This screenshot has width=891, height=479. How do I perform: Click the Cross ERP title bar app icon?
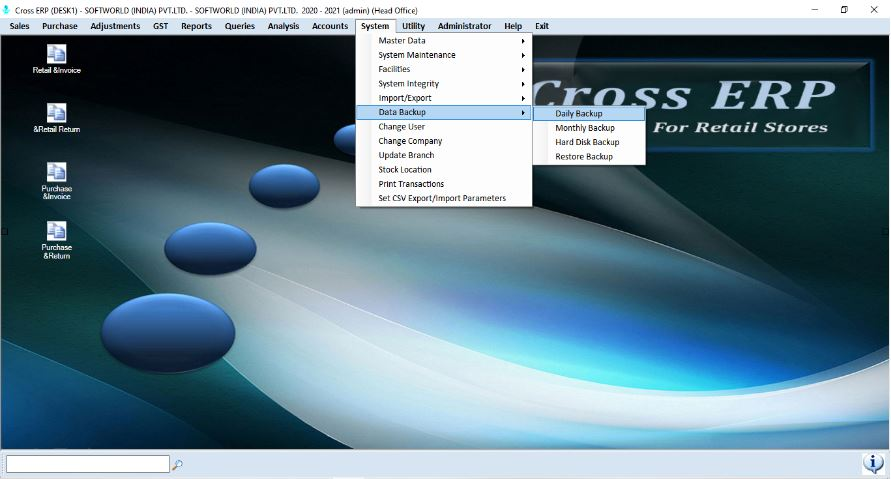coord(6,10)
